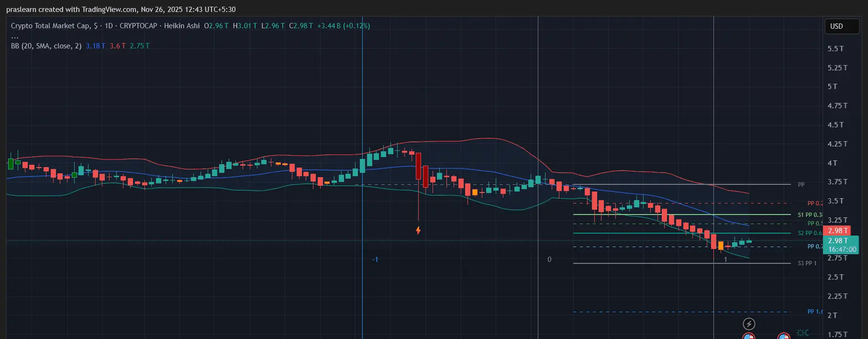The image size is (868, 339).
Task: Select the BB (20, SMA, close, 2) indicator legend
Action: click(46, 46)
